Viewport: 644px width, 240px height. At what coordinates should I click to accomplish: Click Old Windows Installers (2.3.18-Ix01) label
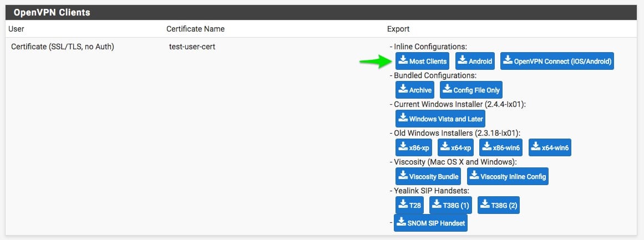[457, 134]
